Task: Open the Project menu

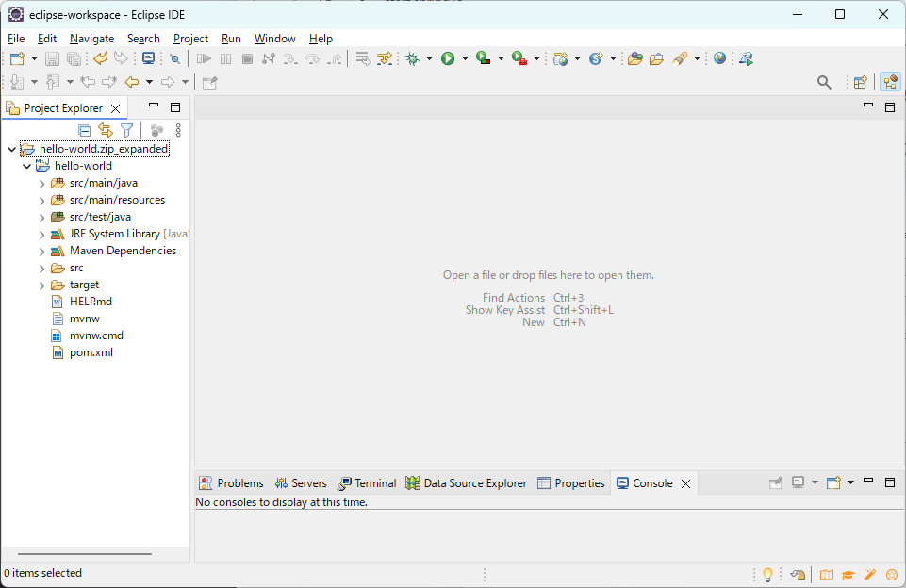Action: (x=190, y=38)
